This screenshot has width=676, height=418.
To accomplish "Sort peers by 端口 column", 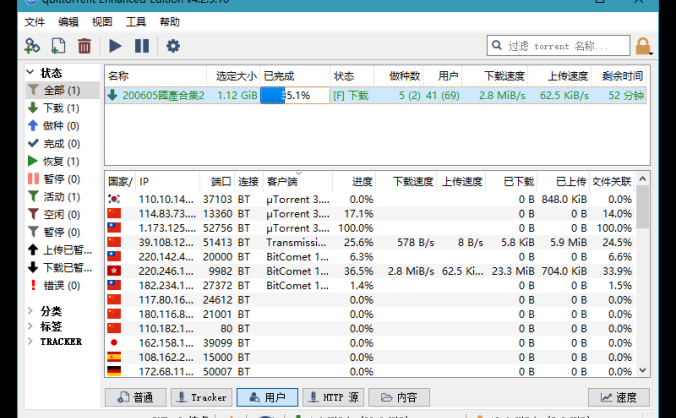I will 217,181.
